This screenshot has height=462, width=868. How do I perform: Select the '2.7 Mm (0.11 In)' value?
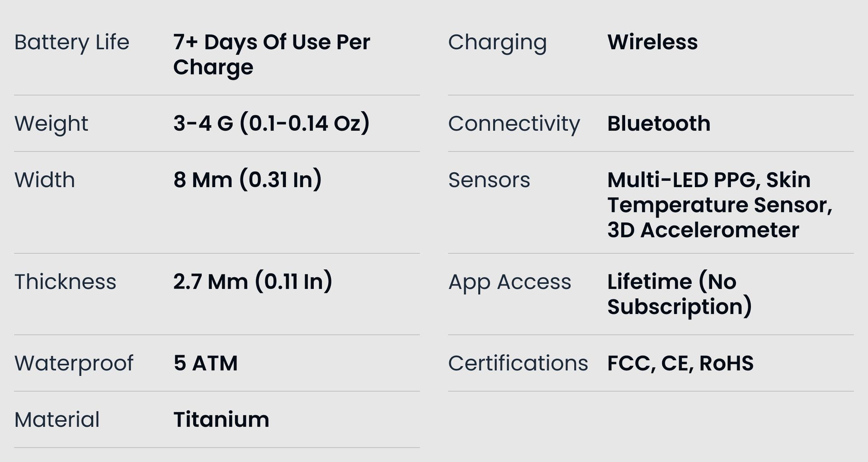pyautogui.click(x=253, y=282)
